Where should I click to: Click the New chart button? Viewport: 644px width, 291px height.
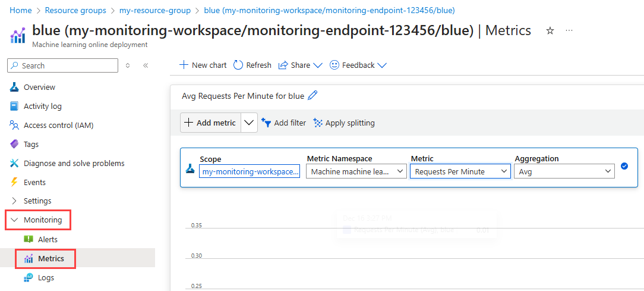pos(203,65)
